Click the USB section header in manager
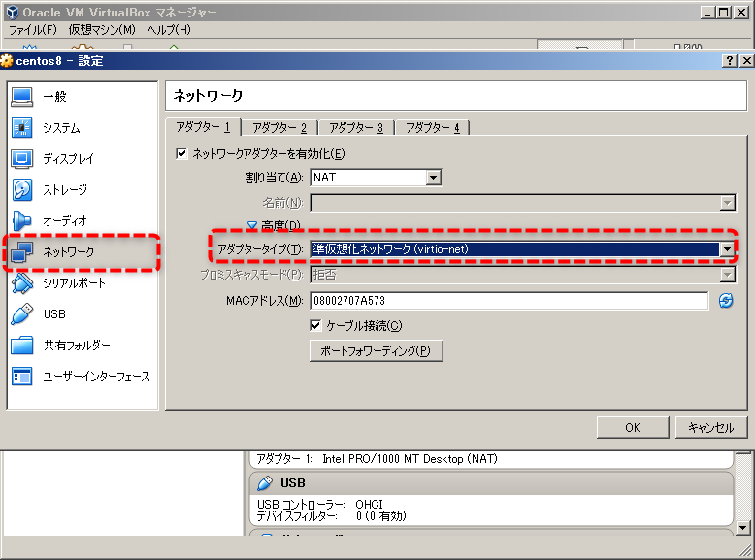This screenshot has height=560, width=755. point(491,483)
